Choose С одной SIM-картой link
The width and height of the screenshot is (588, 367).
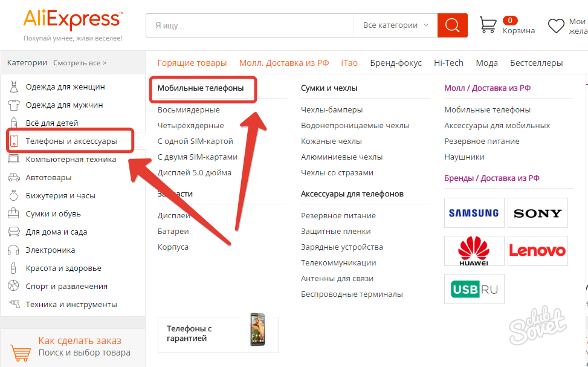(x=195, y=141)
